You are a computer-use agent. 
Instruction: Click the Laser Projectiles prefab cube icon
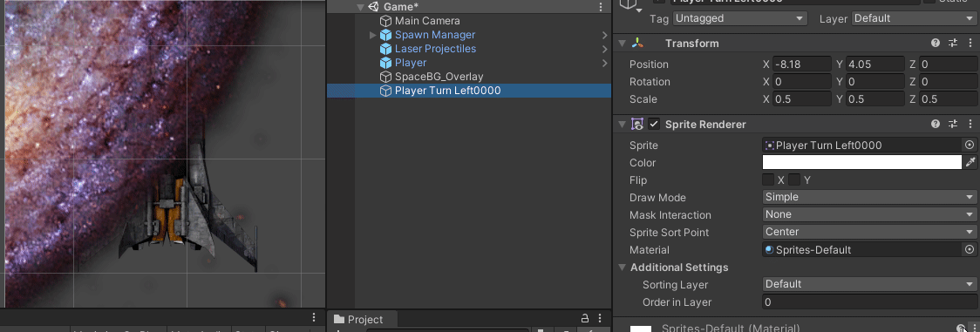point(385,49)
